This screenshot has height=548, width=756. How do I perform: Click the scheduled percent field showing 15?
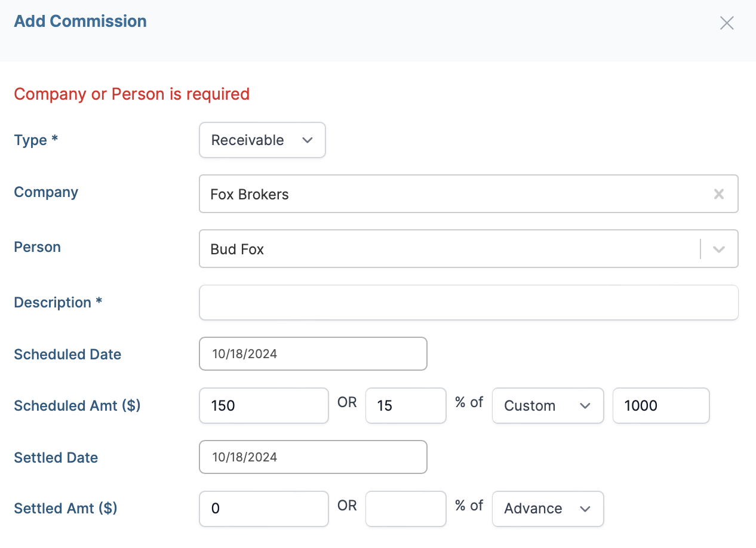(405, 406)
